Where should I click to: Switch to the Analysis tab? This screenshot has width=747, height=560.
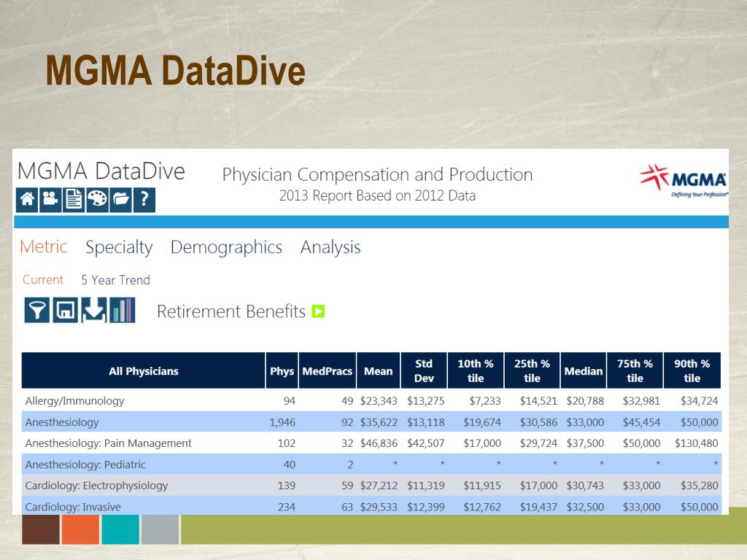[330, 247]
